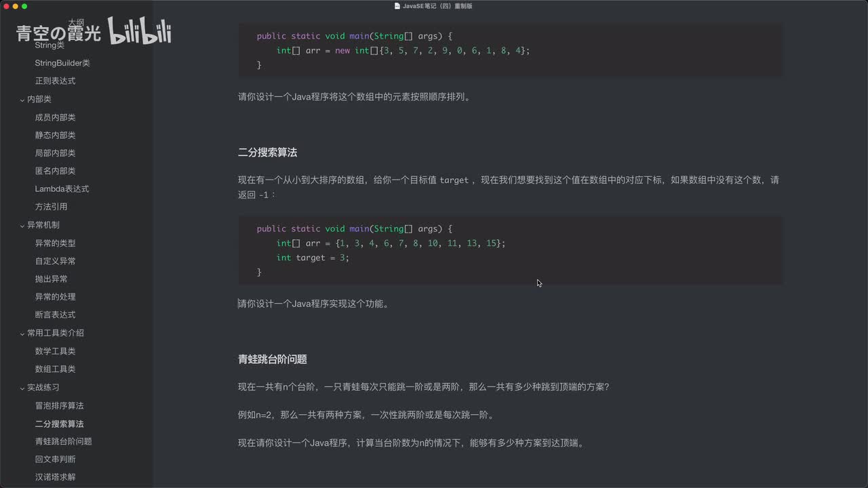
Task: Collapse the 异常机制 section chevron
Action: coord(22,225)
